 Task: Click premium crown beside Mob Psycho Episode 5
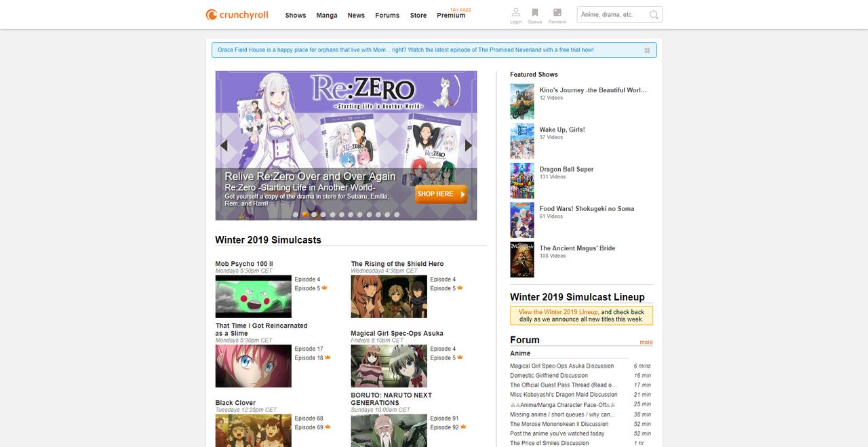(x=325, y=288)
